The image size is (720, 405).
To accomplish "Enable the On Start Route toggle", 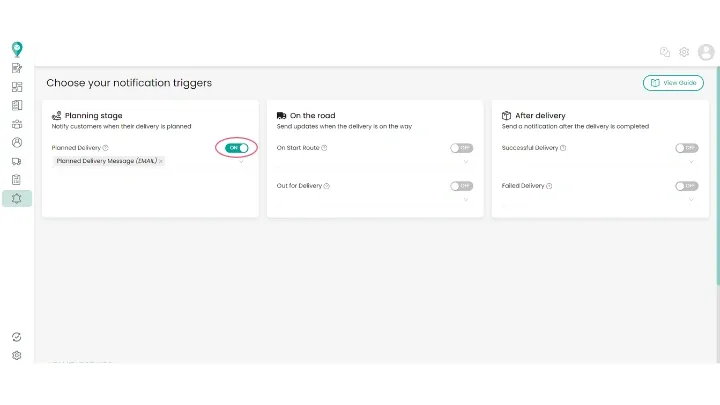I will point(461,148).
